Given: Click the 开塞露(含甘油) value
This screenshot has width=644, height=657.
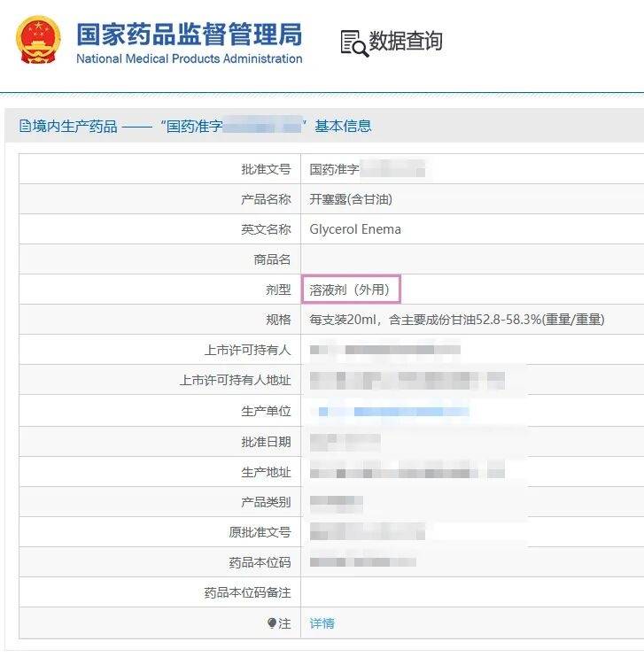Looking at the screenshot, I should (351, 199).
